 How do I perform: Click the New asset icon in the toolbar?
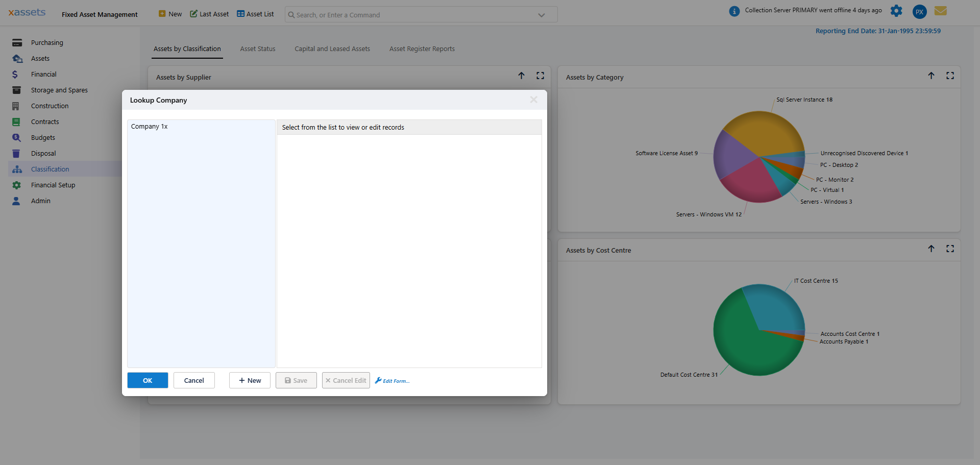tap(162, 14)
